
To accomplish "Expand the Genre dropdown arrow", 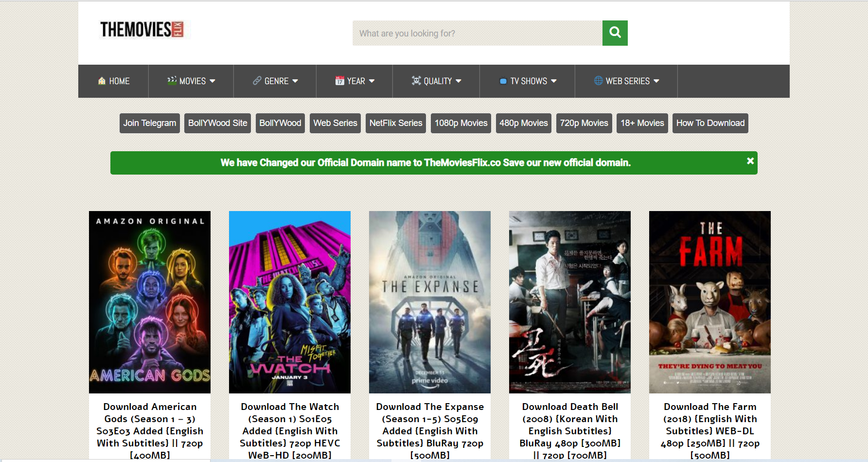I will tap(295, 81).
